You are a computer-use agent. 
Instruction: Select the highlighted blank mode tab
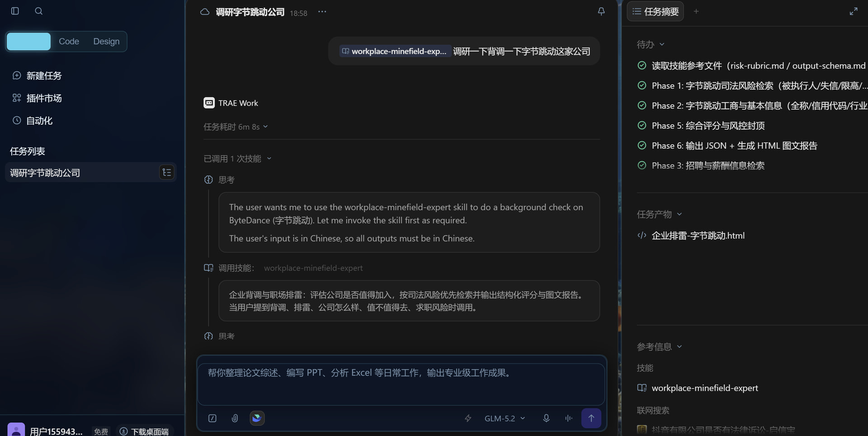coord(29,41)
